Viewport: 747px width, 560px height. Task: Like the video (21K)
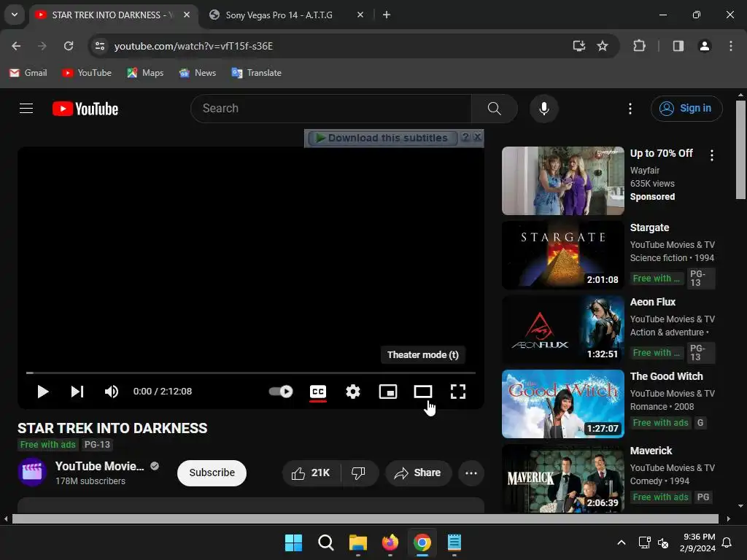click(x=311, y=472)
